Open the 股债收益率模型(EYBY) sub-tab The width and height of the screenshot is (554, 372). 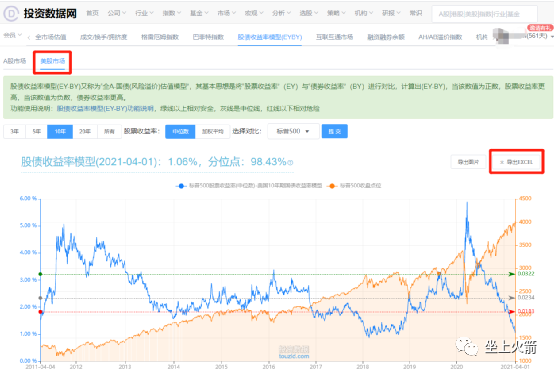coord(270,37)
